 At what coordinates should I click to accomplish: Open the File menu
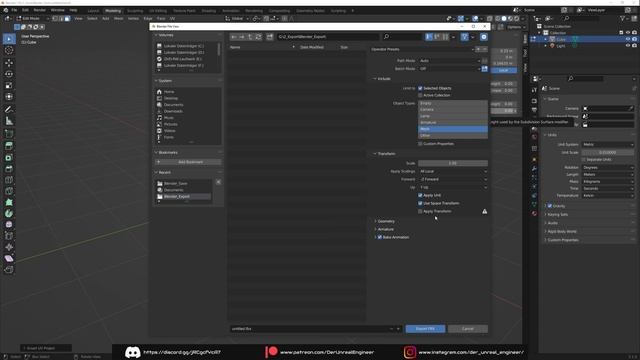point(14,10)
